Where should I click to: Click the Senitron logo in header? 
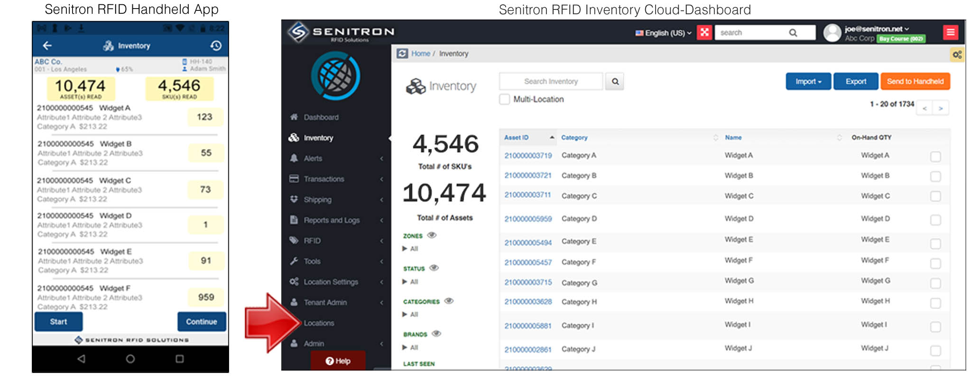(341, 32)
